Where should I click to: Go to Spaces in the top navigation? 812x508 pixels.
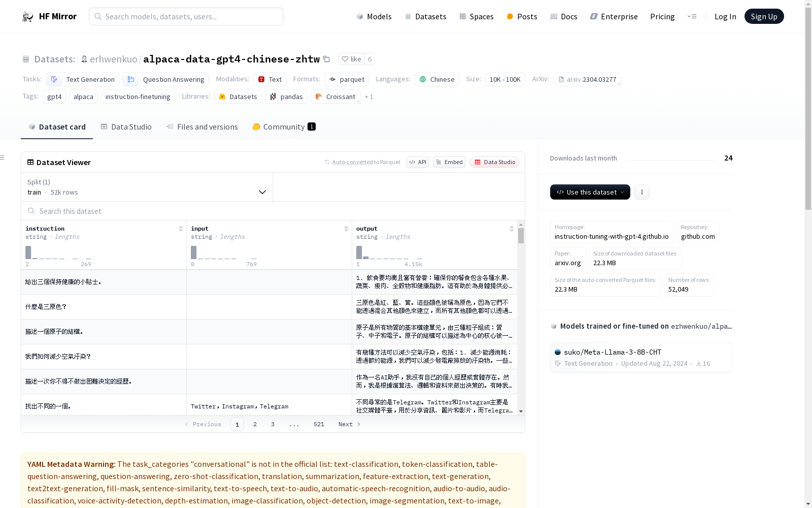(x=477, y=16)
